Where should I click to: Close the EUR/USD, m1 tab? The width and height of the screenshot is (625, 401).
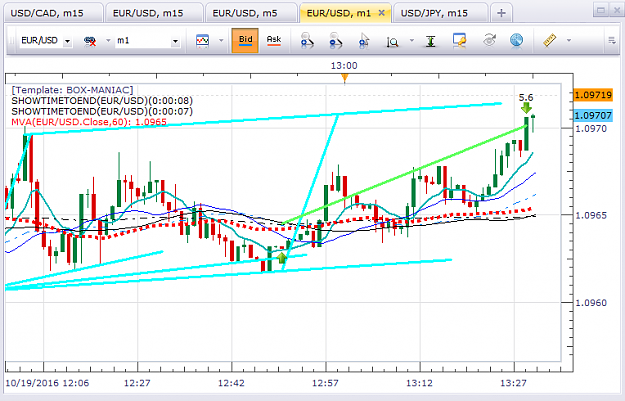click(x=381, y=13)
